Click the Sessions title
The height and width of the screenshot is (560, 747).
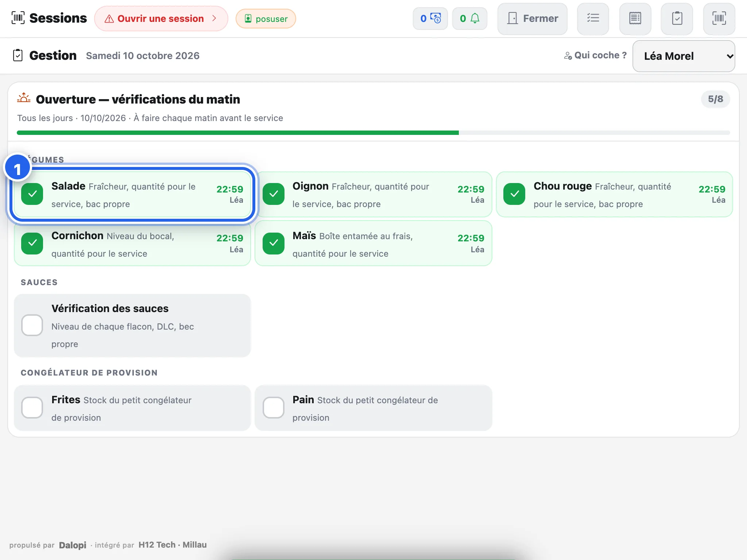(58, 18)
